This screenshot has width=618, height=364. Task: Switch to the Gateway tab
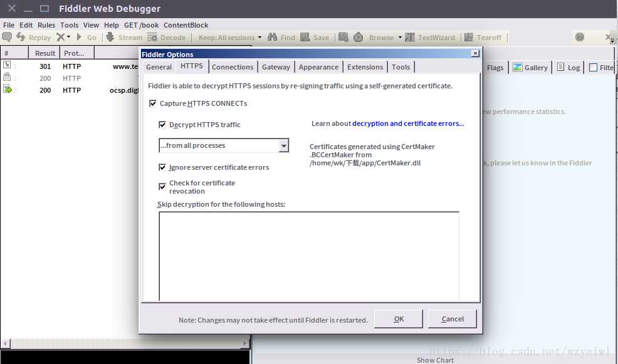click(x=276, y=67)
